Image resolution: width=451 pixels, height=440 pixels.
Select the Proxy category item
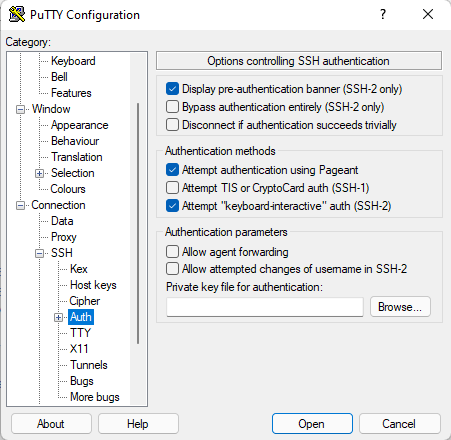(x=64, y=237)
